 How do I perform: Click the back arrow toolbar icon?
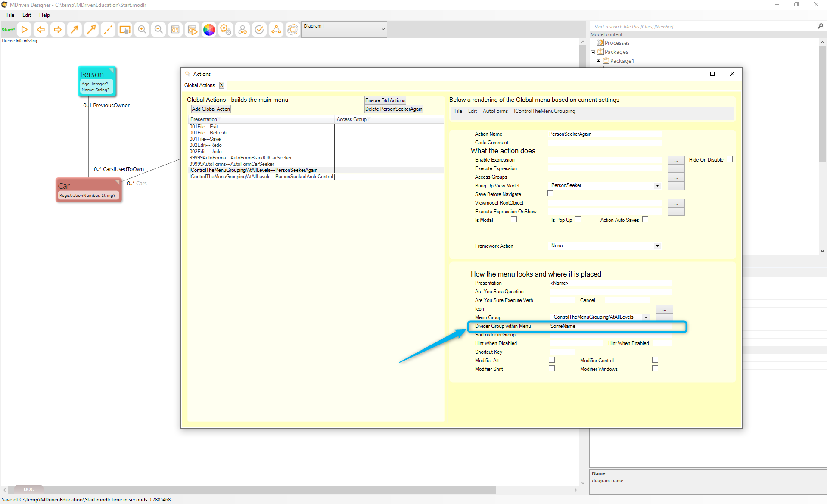click(41, 30)
